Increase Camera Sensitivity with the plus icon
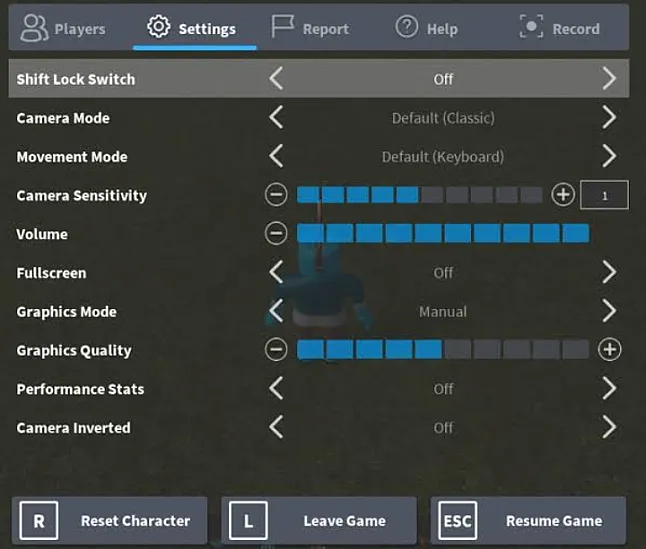Screen dimensions: 646x549 click(563, 195)
